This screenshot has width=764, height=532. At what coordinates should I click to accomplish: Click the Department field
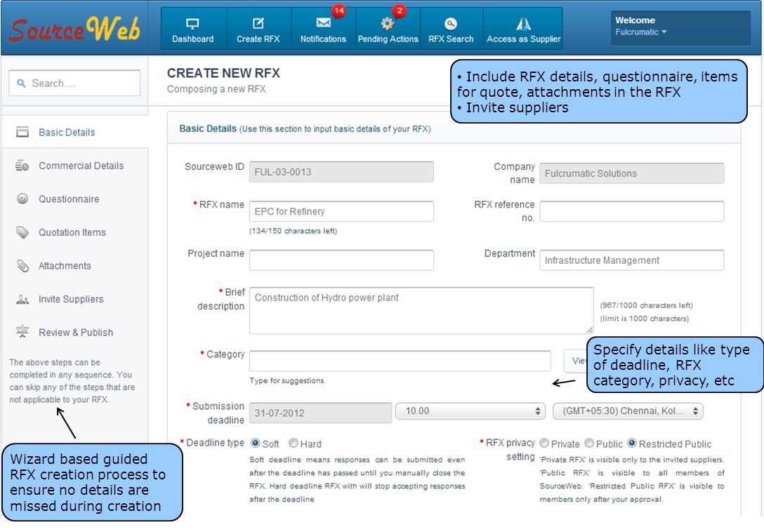pos(631,260)
